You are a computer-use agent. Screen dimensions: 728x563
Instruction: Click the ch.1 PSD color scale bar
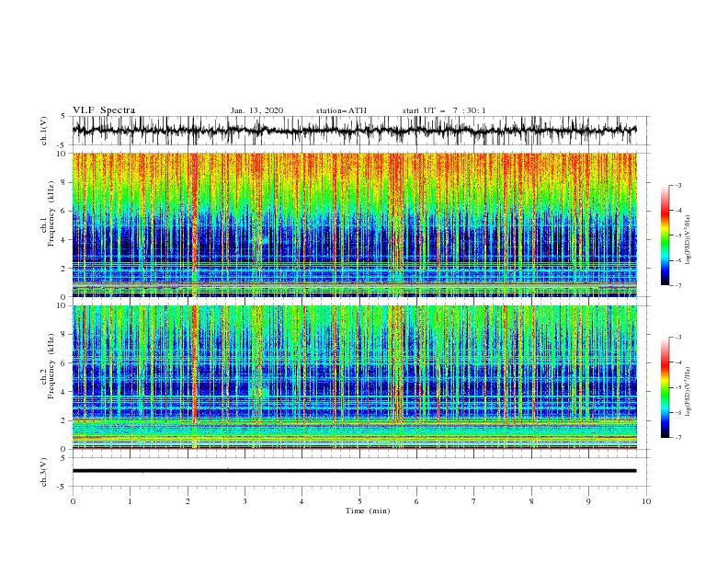(665, 236)
